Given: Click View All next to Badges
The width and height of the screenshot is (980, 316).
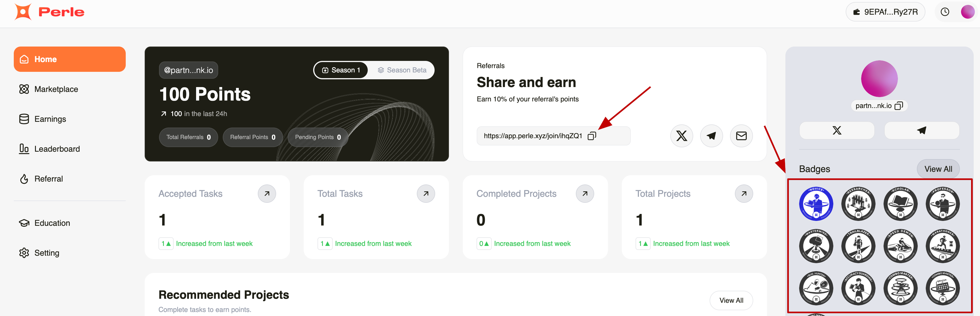Looking at the screenshot, I should click(938, 169).
